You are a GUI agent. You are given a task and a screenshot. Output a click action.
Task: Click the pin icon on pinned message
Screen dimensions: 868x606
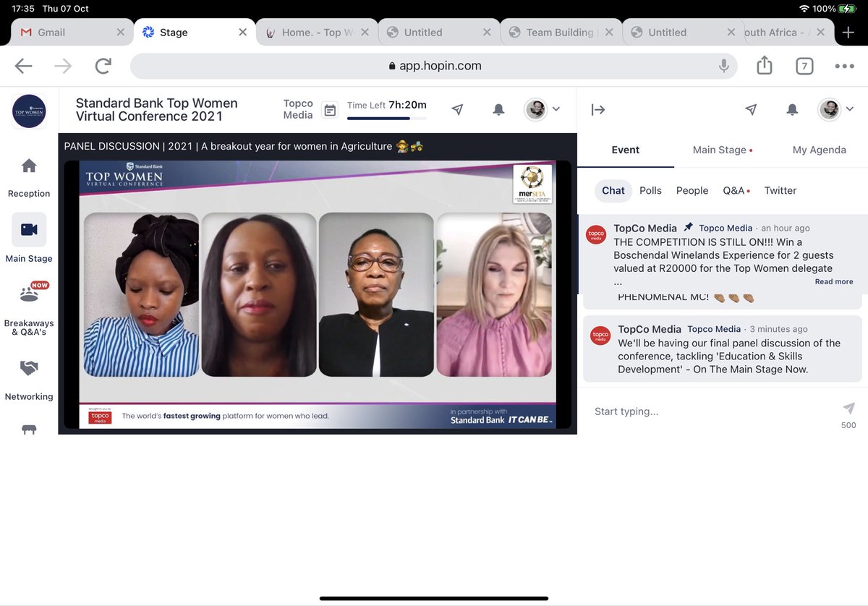688,227
